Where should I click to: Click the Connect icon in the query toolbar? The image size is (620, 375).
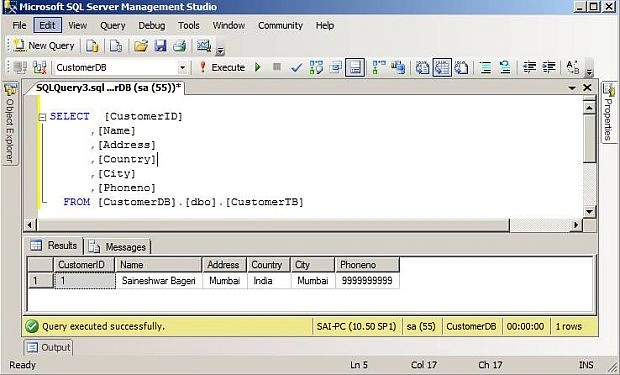(20, 68)
